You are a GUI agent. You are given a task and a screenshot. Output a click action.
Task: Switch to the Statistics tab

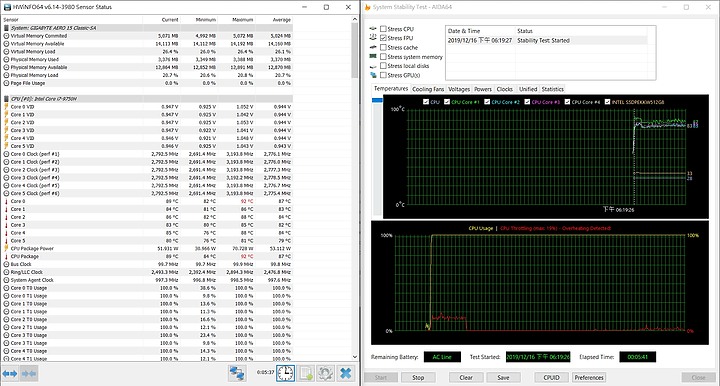tap(552, 89)
